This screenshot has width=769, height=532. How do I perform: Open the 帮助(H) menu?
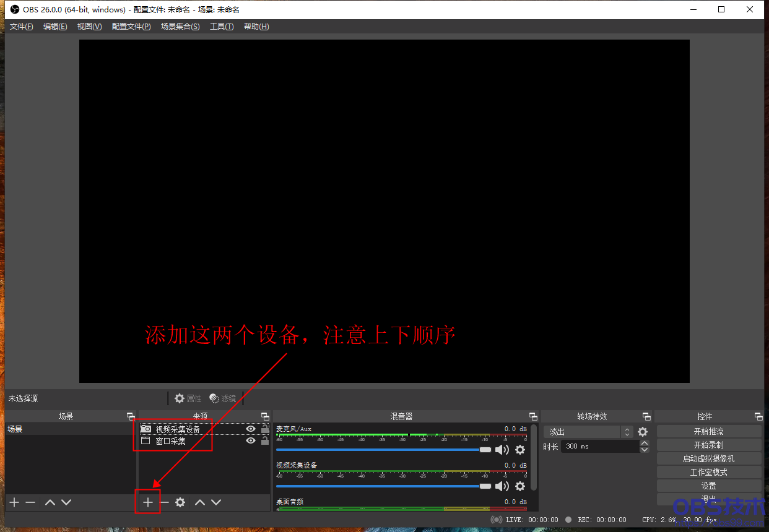click(x=256, y=27)
